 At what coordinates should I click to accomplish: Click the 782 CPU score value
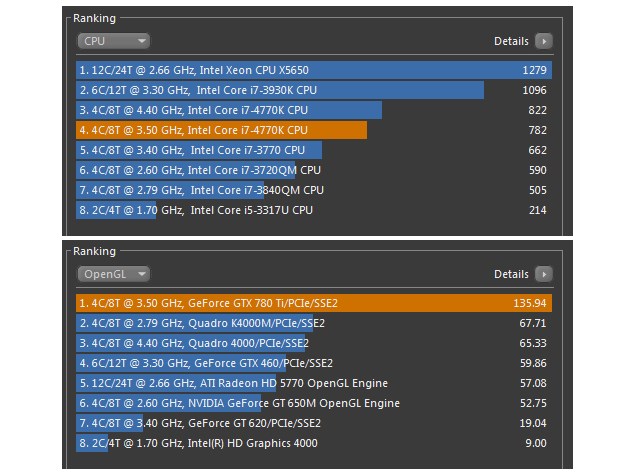(x=537, y=130)
